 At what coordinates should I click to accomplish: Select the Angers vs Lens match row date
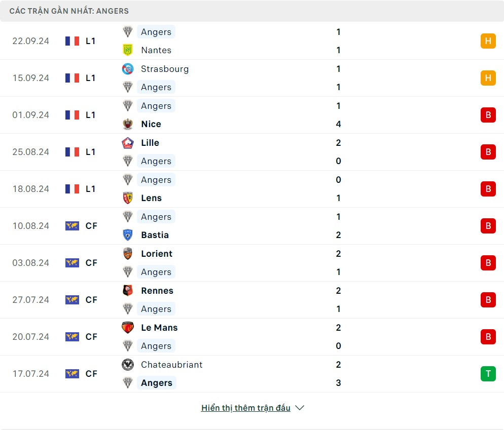(x=31, y=189)
